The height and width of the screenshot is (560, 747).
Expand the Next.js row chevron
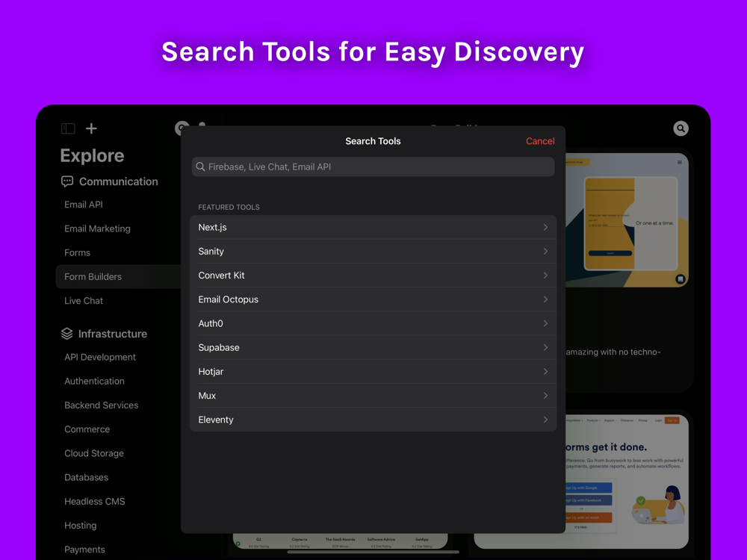pyautogui.click(x=545, y=227)
